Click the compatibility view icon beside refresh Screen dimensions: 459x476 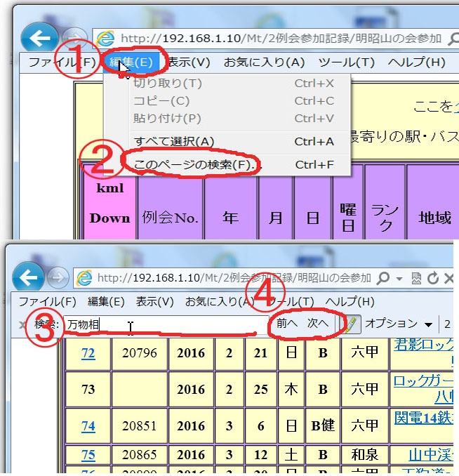(x=417, y=279)
